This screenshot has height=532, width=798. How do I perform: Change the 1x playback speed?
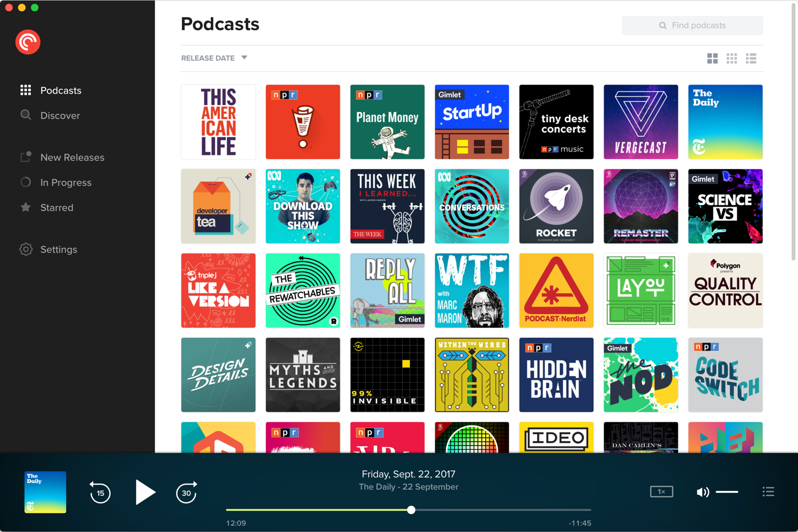(x=661, y=492)
